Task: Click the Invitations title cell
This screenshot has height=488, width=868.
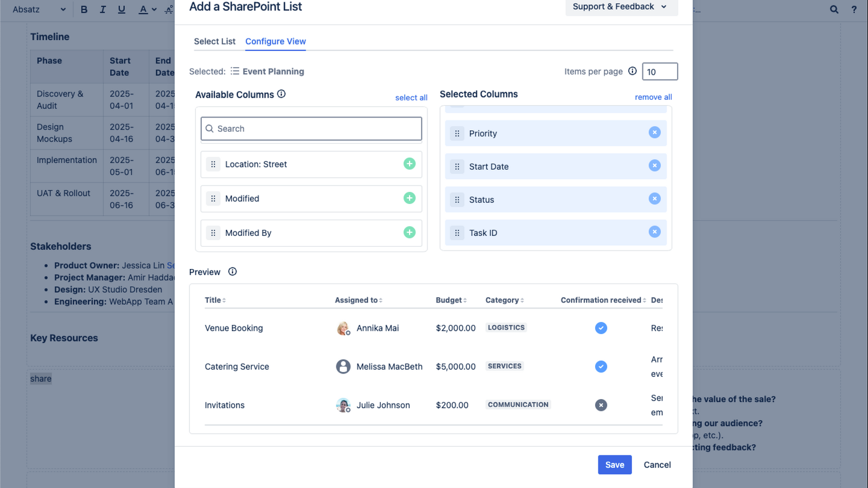Action: 225,405
